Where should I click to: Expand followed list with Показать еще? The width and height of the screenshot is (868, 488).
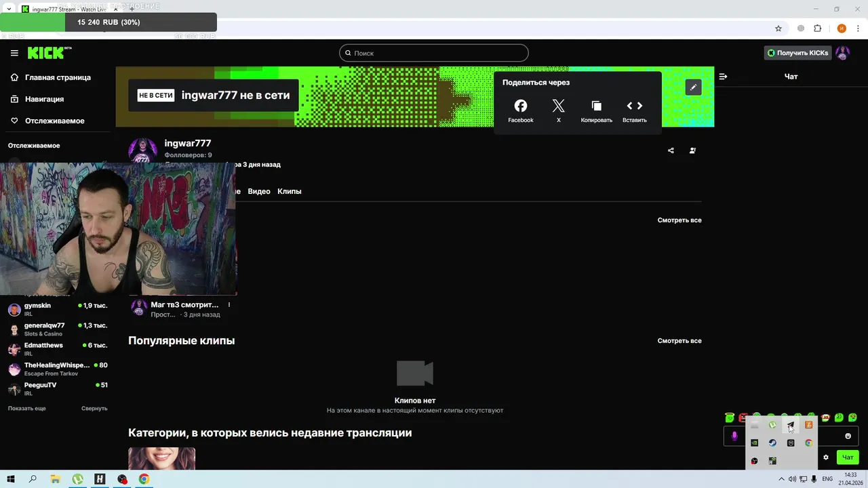pos(27,409)
